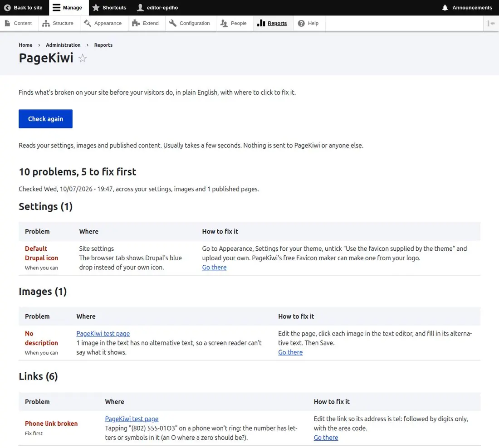Image resolution: width=499 pixels, height=448 pixels.
Task: Click the Back to site arrow icon
Action: (7, 8)
